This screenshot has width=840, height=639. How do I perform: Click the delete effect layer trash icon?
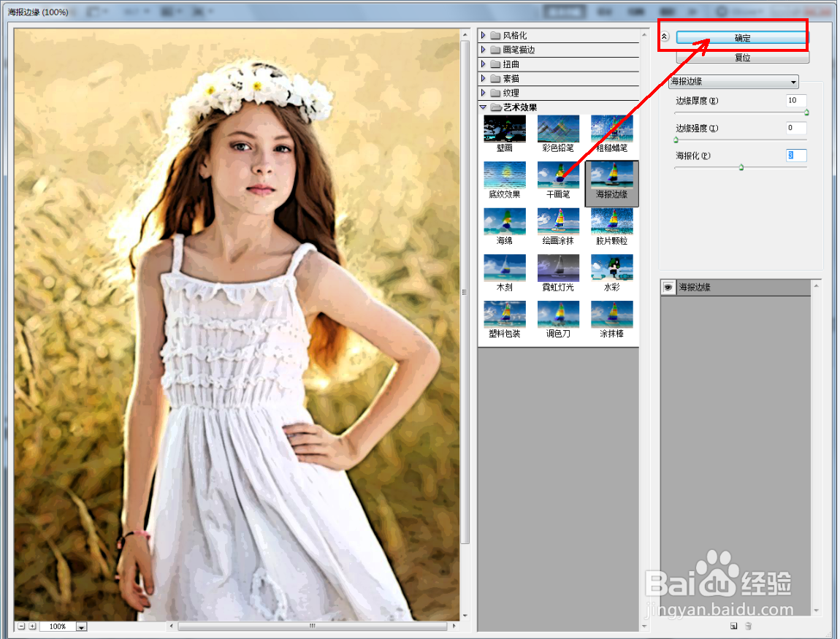(749, 626)
